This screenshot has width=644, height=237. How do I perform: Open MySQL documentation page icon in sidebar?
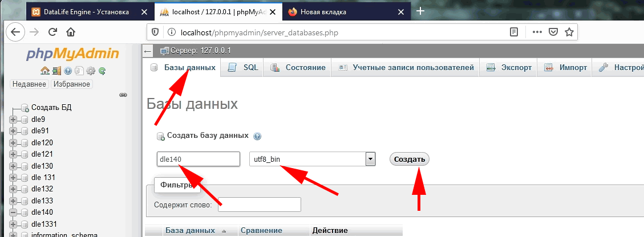pos(79,71)
